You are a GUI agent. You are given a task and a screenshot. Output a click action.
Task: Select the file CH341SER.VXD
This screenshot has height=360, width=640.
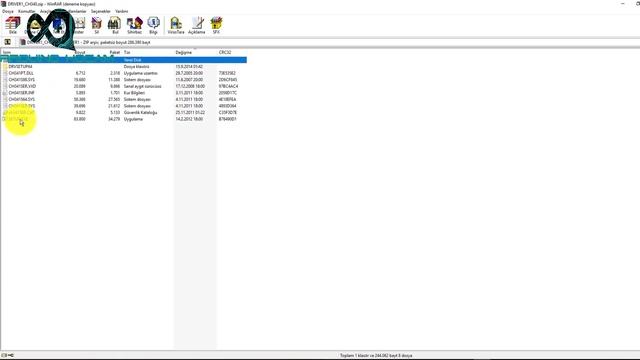(x=22, y=86)
